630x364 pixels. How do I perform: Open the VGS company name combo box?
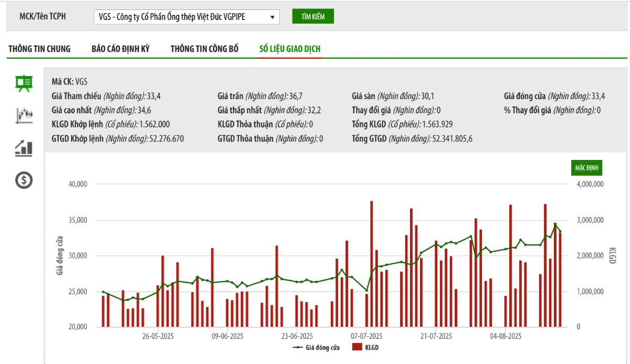[x=178, y=17]
